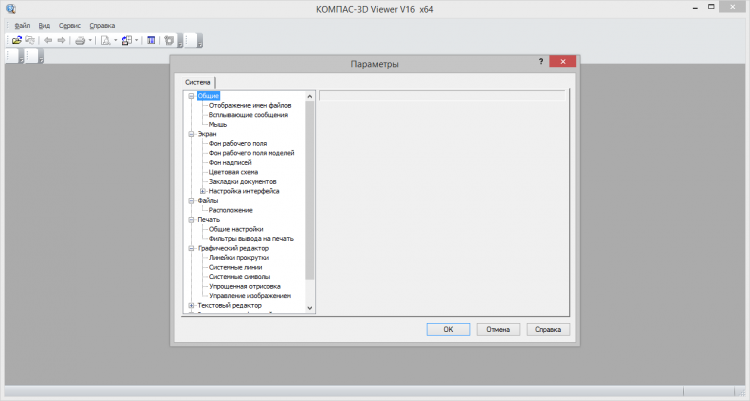Select Отображение имен файлов item
750x401 pixels.
click(250, 105)
